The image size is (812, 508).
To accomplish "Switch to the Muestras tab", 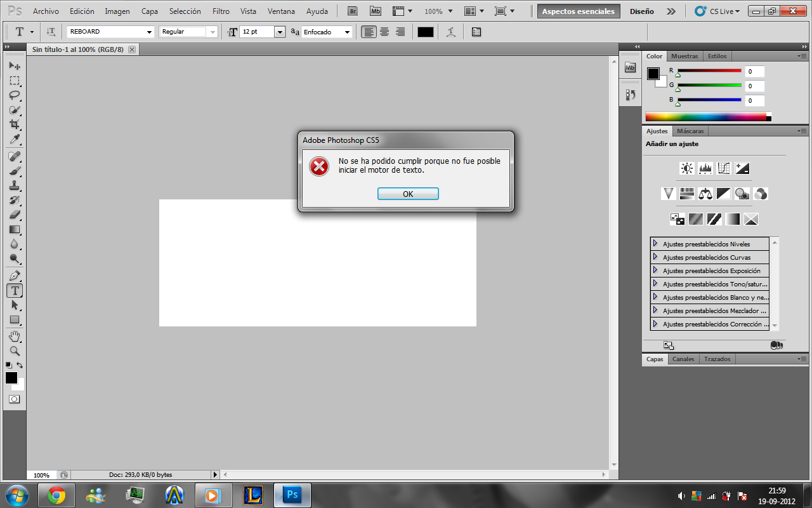I will coord(684,56).
